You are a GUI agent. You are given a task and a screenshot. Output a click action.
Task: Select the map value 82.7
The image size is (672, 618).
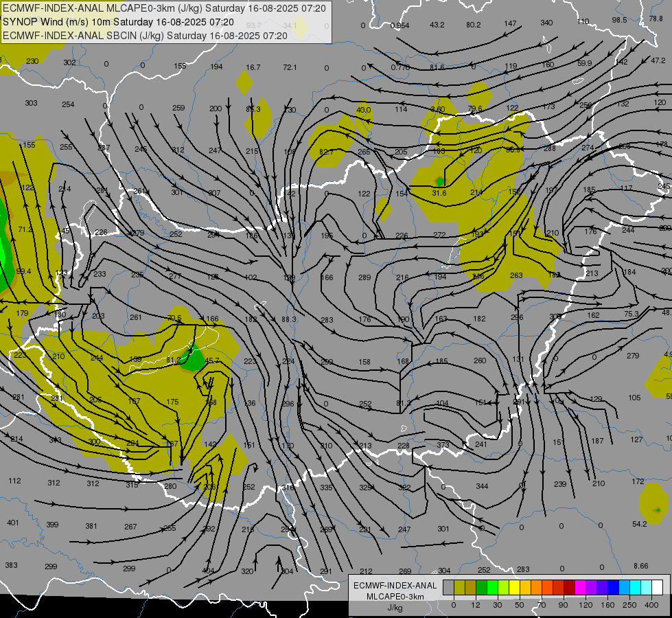tap(326, 152)
